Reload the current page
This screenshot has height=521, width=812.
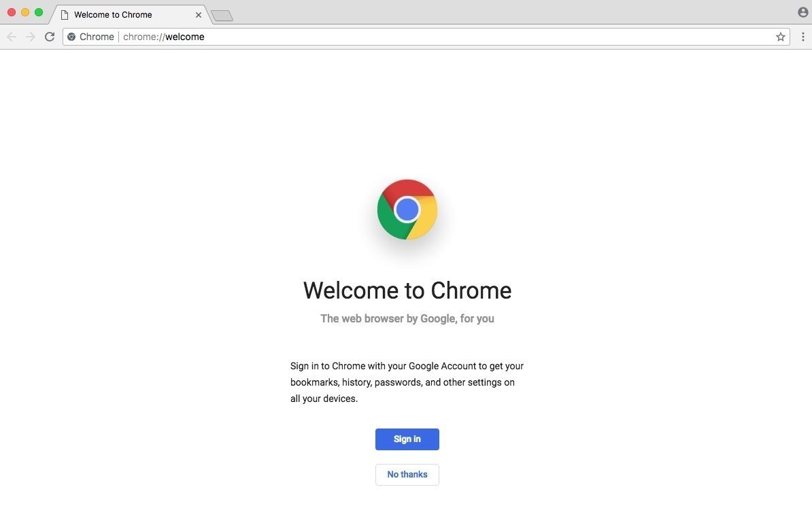click(50, 37)
